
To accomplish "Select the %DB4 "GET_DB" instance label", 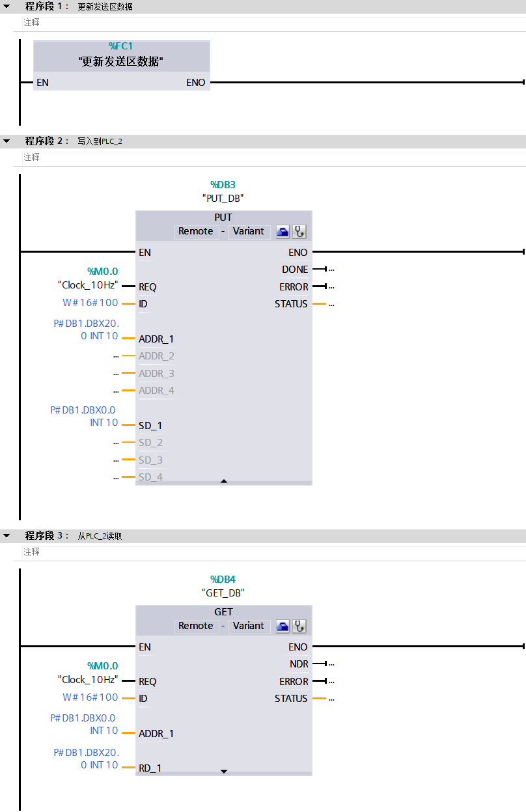I will [x=223, y=586].
